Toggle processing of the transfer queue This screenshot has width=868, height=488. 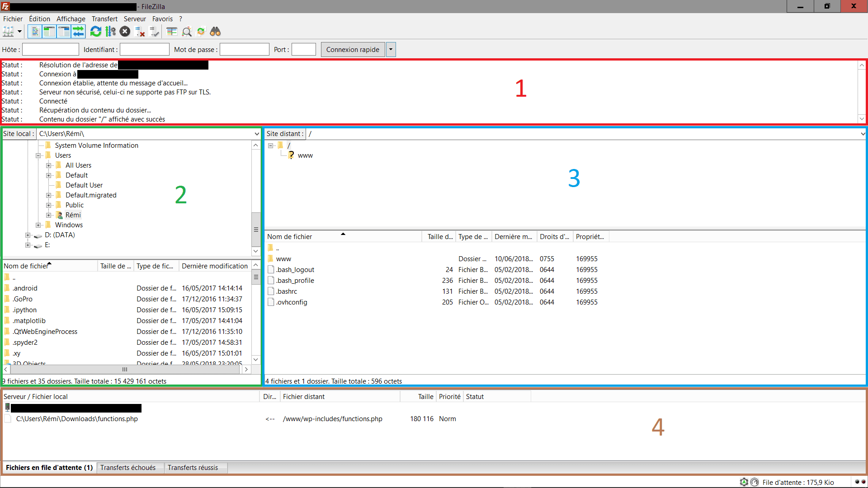click(x=110, y=32)
